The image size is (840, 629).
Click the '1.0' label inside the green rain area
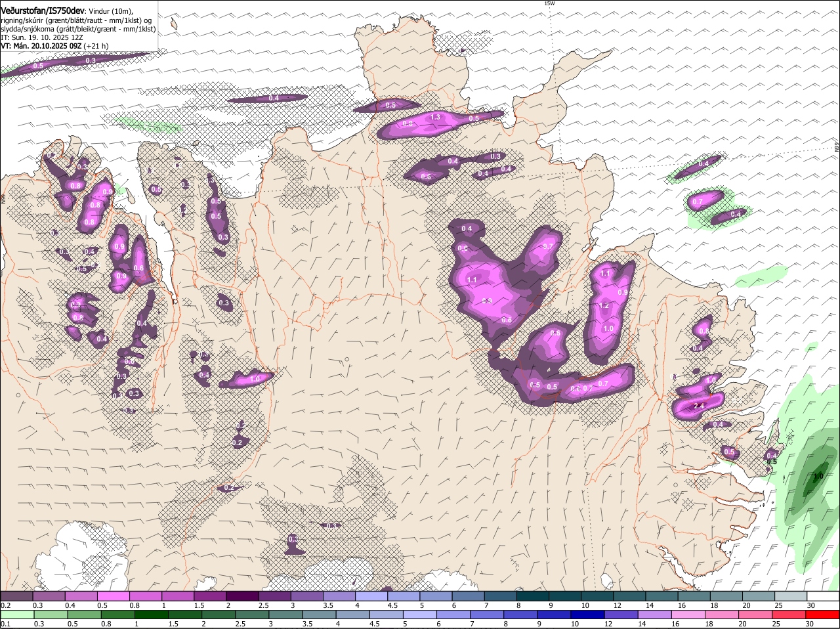(x=818, y=476)
